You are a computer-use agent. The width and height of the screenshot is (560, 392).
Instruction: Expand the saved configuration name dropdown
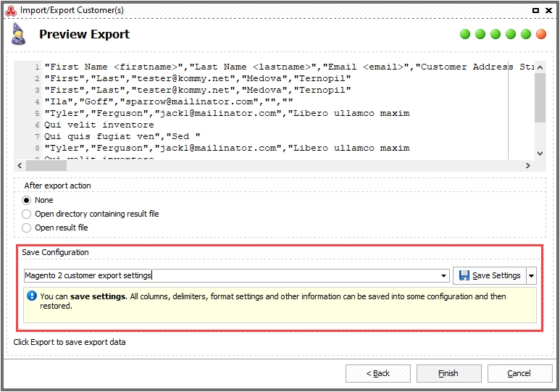click(x=443, y=275)
